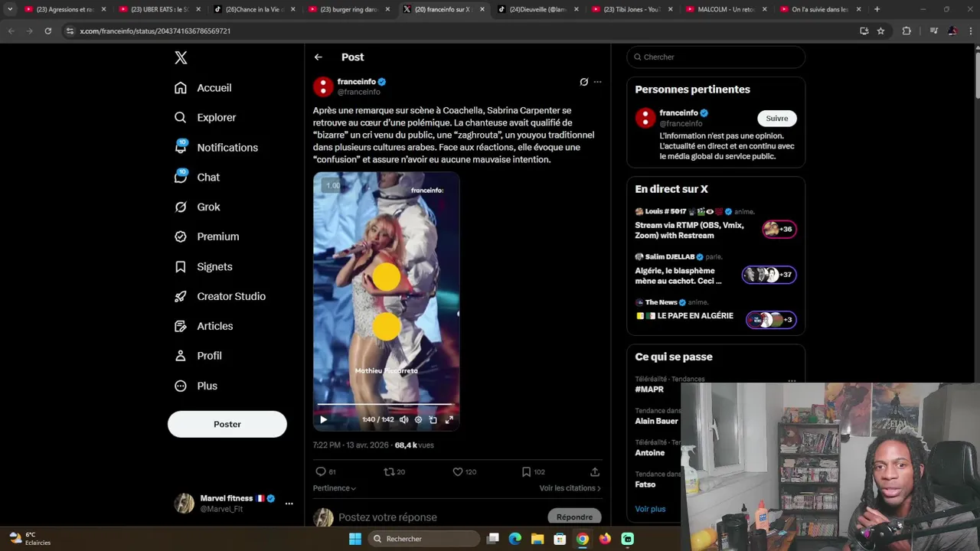The width and height of the screenshot is (980, 551).
Task: Open the Fatso trend
Action: click(x=645, y=485)
